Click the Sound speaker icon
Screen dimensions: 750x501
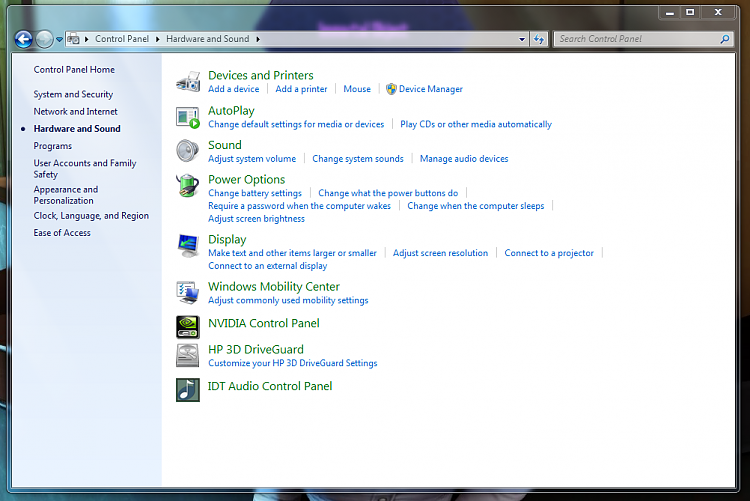pos(188,151)
